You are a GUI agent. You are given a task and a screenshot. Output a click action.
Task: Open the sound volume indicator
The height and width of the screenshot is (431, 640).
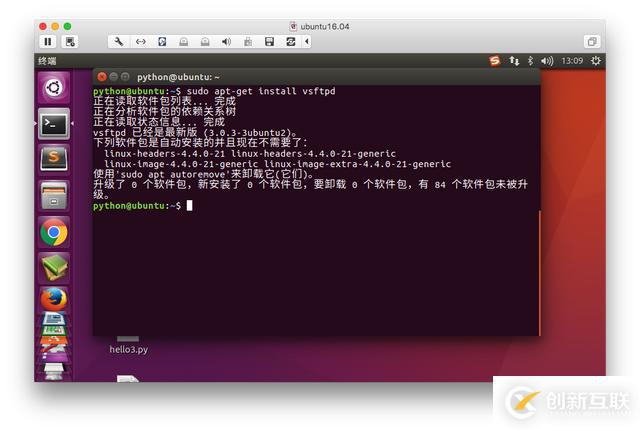(547, 61)
